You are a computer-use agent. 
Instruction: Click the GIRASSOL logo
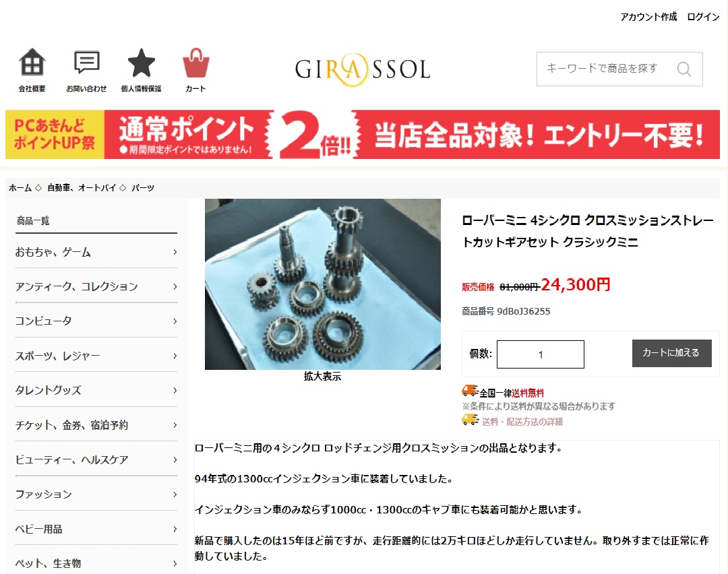[363, 69]
